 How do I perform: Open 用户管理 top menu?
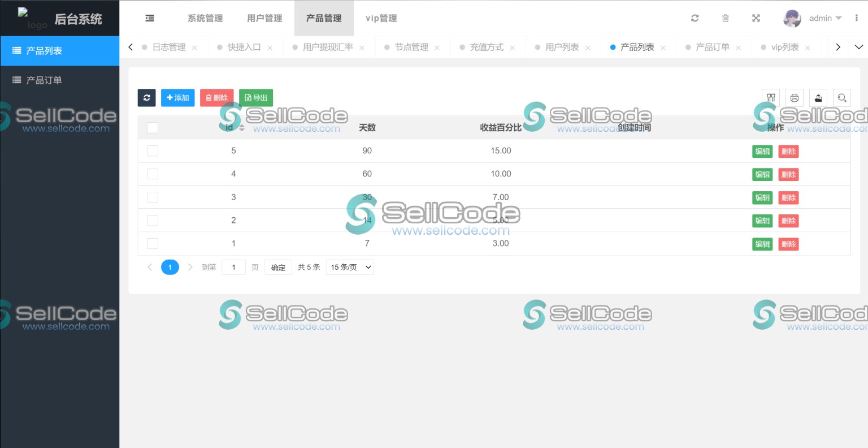point(264,18)
